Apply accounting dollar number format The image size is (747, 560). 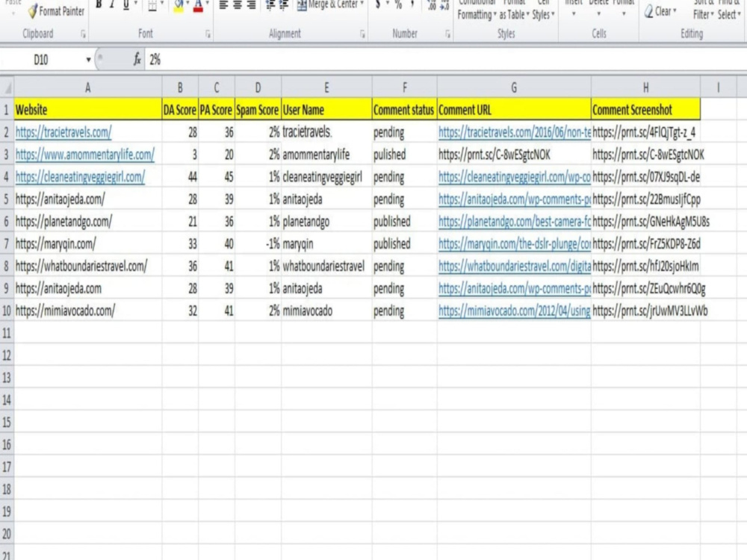click(x=378, y=4)
